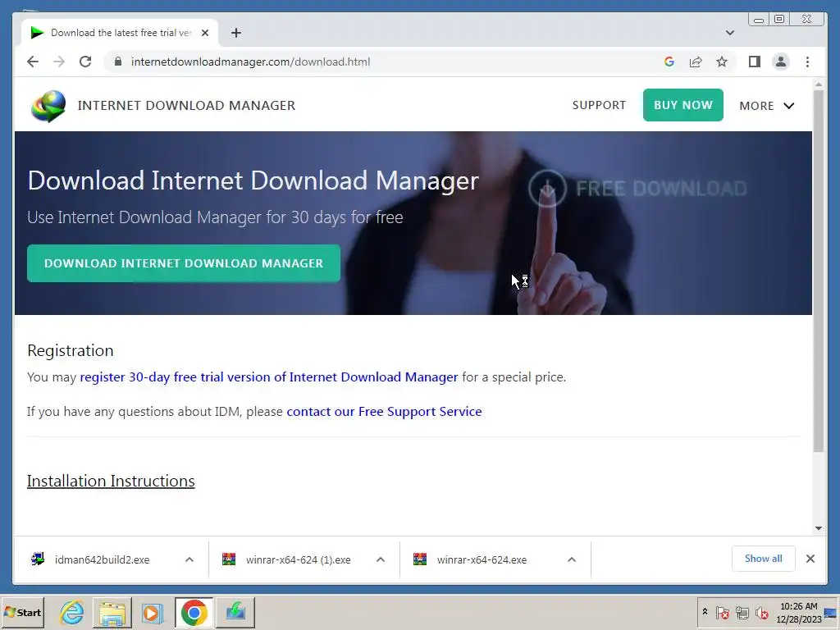Click 'Use Internet Download Manager for 30 days' text
The image size is (840, 630).
pyautogui.click(x=215, y=217)
